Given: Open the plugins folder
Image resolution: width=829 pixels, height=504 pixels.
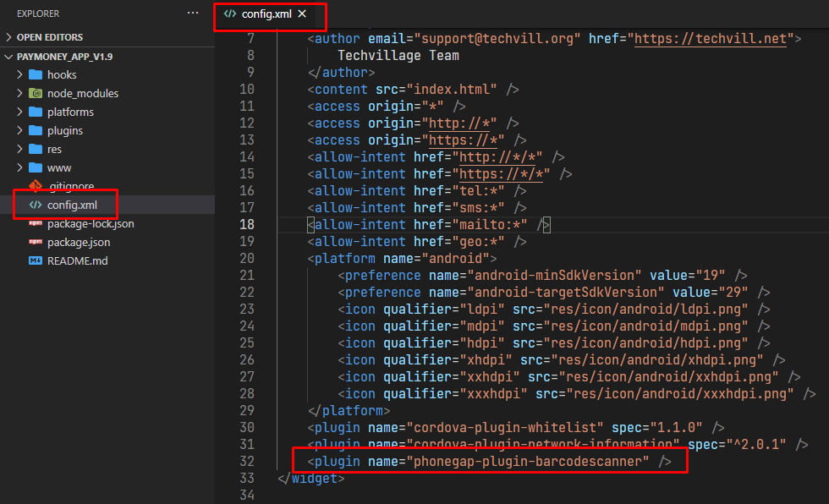Looking at the screenshot, I should [64, 131].
